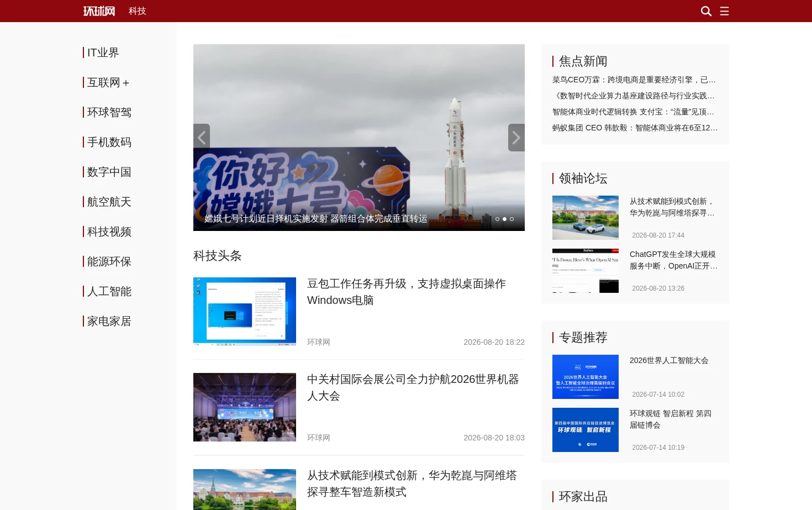Click the castle thumbnail in main article list
812x510 pixels.
pyautogui.click(x=245, y=490)
